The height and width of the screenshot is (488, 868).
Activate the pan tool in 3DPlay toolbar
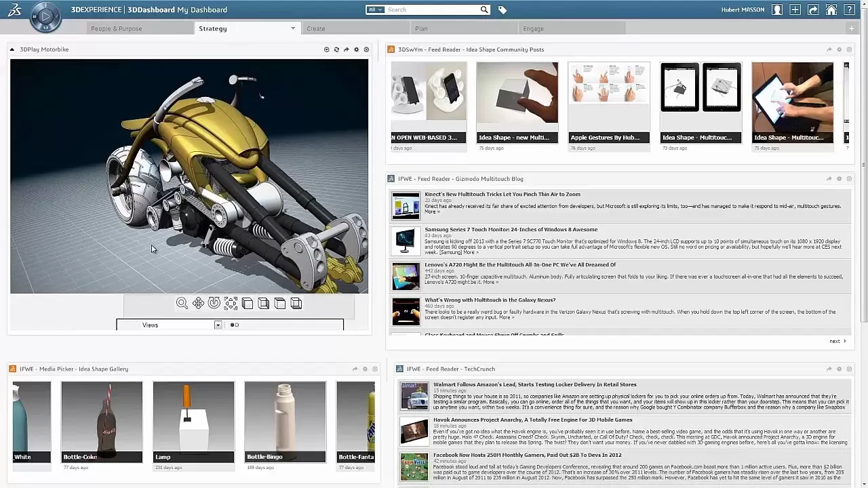pos(198,304)
